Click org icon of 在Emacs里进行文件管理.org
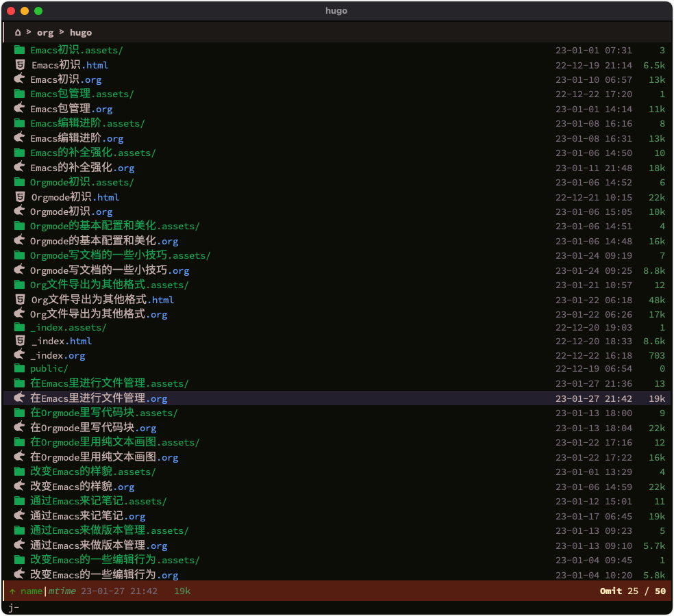This screenshot has width=674, height=616. [x=19, y=398]
